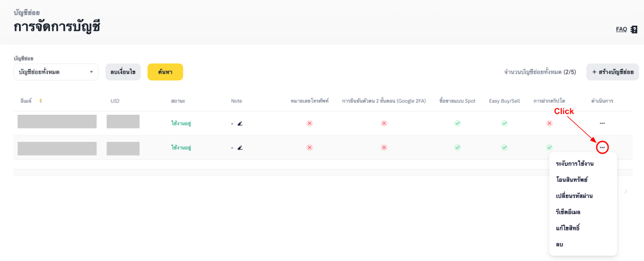Screen dimensions: 644x261
Task: Edit the note in first row
Action: [240, 124]
